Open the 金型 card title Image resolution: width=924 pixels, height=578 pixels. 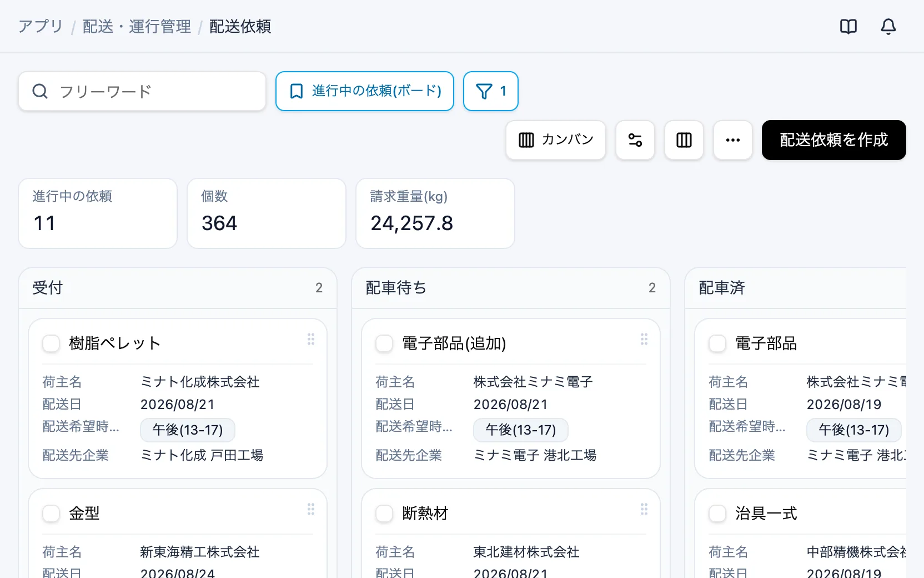pyautogui.click(x=84, y=514)
